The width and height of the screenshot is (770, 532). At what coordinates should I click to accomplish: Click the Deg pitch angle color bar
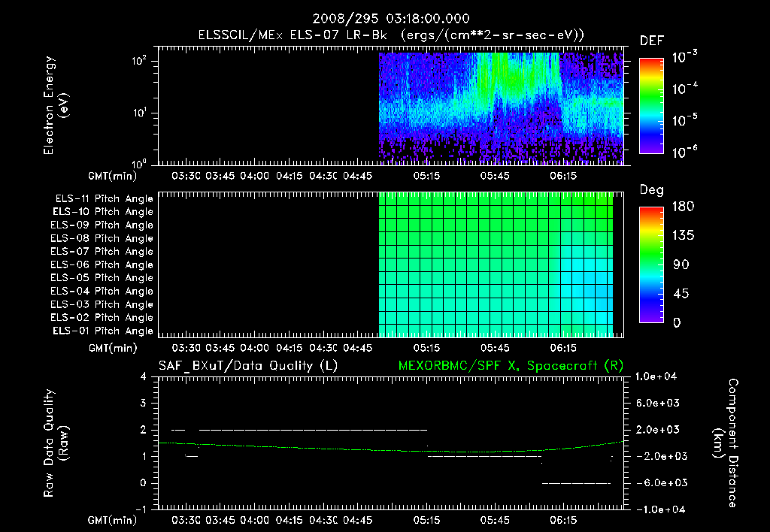tap(651, 264)
